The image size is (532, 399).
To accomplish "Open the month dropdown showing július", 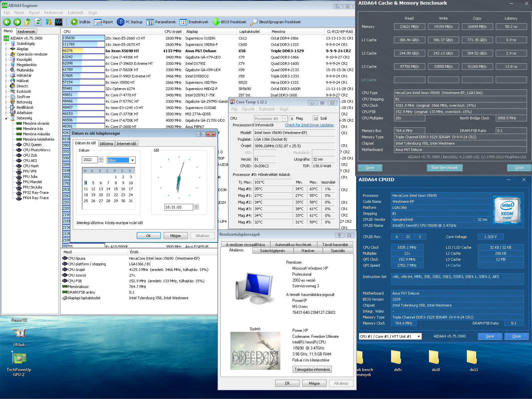I will pos(132,160).
